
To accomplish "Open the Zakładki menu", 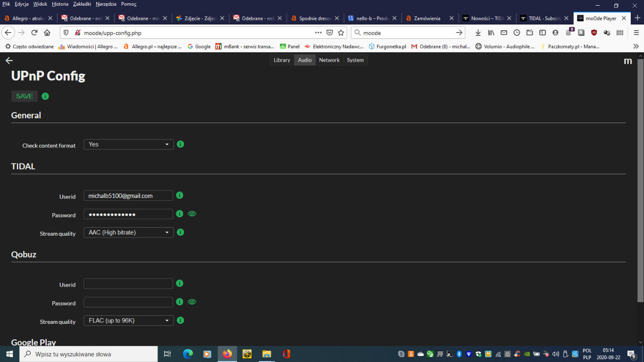I will pos(82,4).
